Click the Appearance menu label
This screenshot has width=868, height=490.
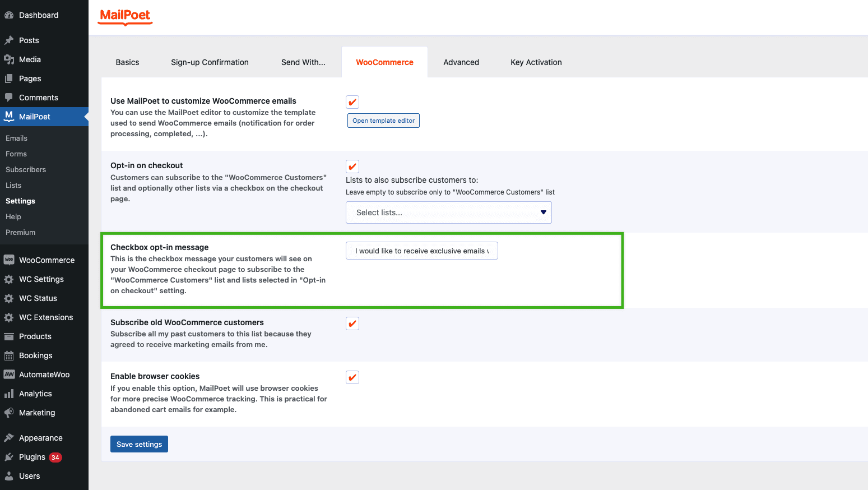[41, 438]
